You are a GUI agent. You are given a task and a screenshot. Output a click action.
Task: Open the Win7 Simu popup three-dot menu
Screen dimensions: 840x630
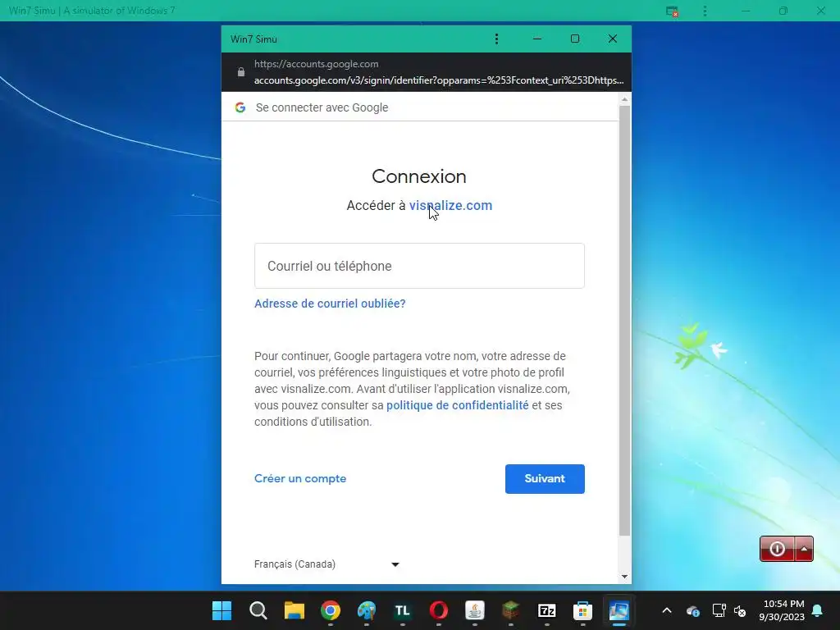point(496,39)
